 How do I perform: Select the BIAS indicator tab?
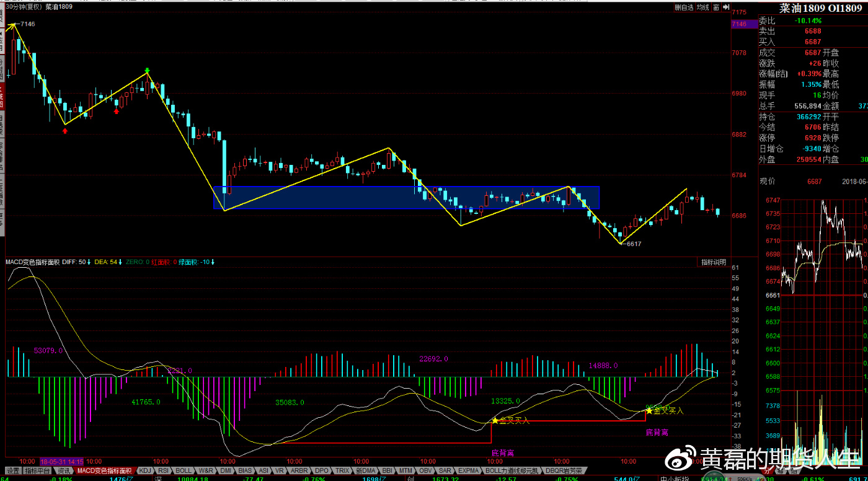[x=246, y=470]
